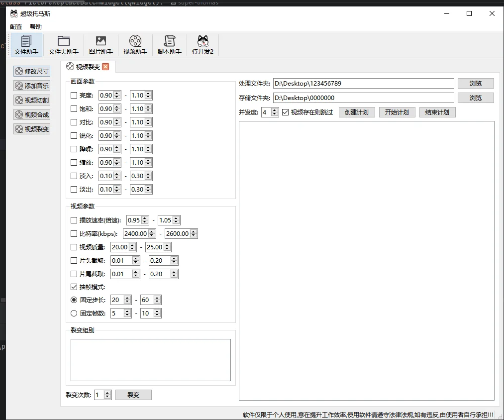
Task: Enable the 亮度 checkbox
Action: coord(74,95)
